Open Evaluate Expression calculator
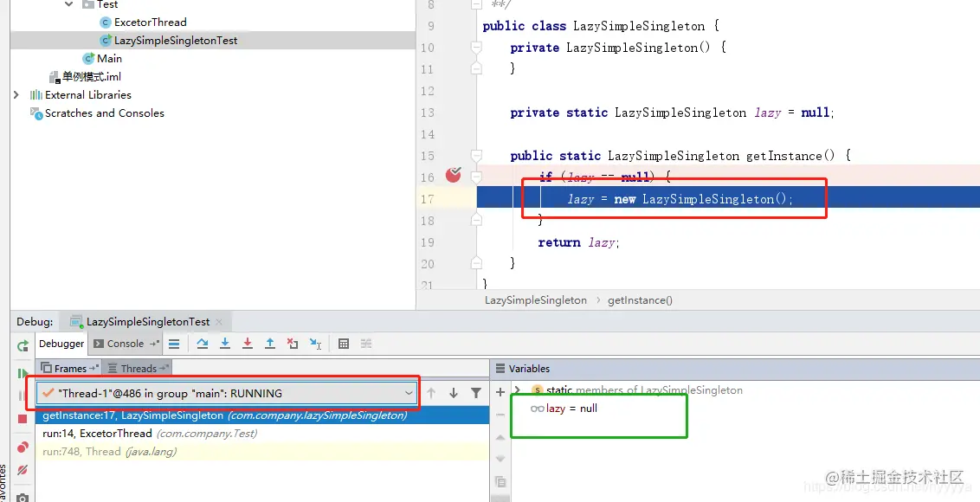The image size is (980, 502). pyautogui.click(x=343, y=344)
